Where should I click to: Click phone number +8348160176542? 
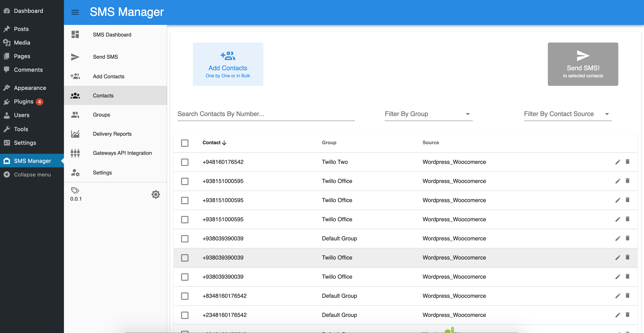(x=225, y=296)
